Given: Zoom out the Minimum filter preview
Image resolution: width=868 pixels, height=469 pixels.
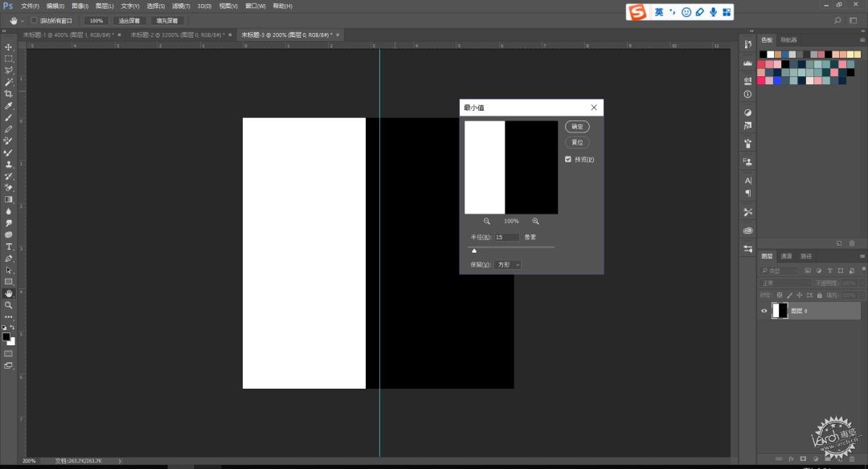Looking at the screenshot, I should pos(486,221).
